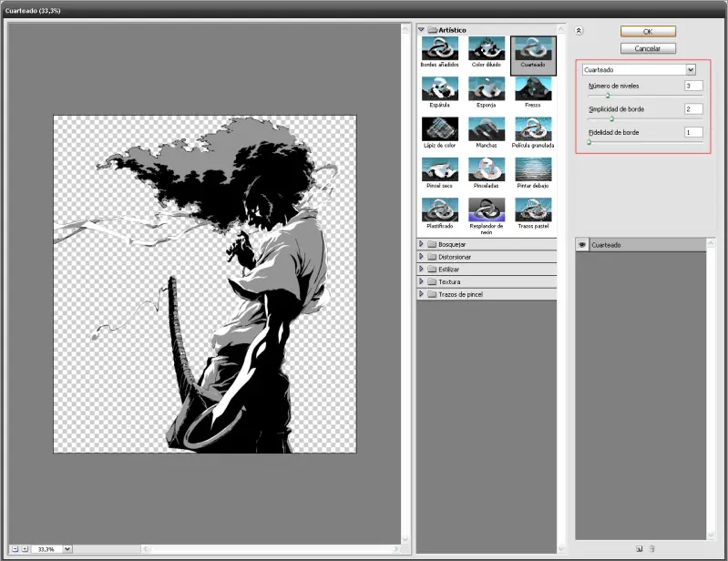Collapse the Artístico filter folder
Screen dimensions: 728x561
pyautogui.click(x=421, y=30)
